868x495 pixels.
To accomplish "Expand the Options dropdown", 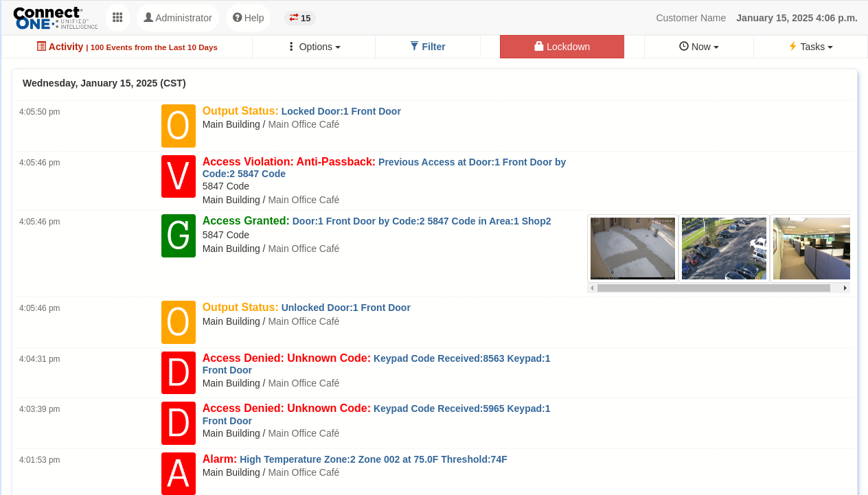I will click(314, 47).
